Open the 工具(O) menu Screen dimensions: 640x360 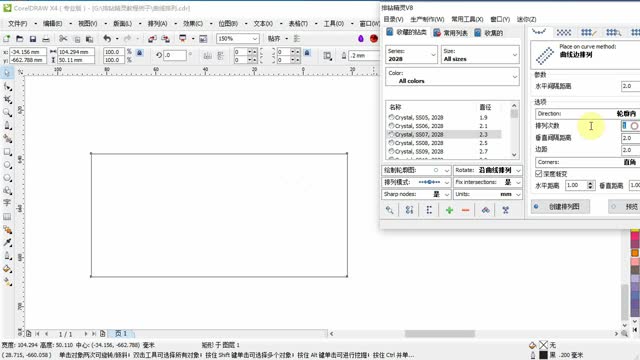[334, 24]
